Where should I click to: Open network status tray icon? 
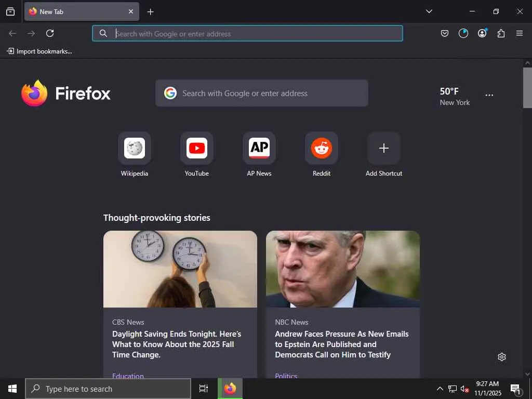[x=453, y=389]
